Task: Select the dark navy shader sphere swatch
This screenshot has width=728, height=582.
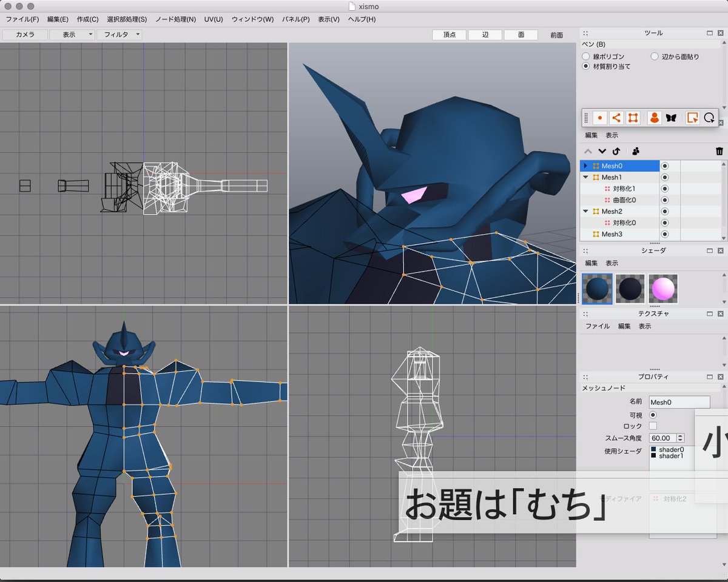Action: (630, 289)
